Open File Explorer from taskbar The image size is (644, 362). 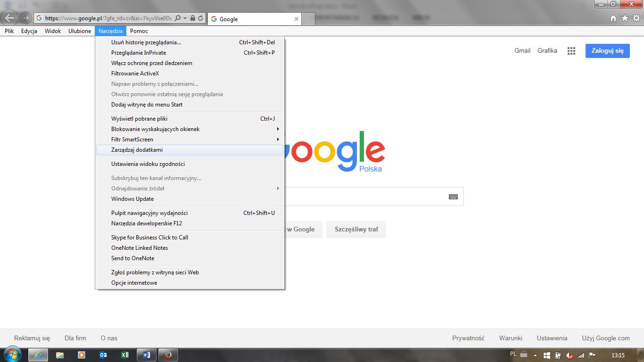(60, 355)
